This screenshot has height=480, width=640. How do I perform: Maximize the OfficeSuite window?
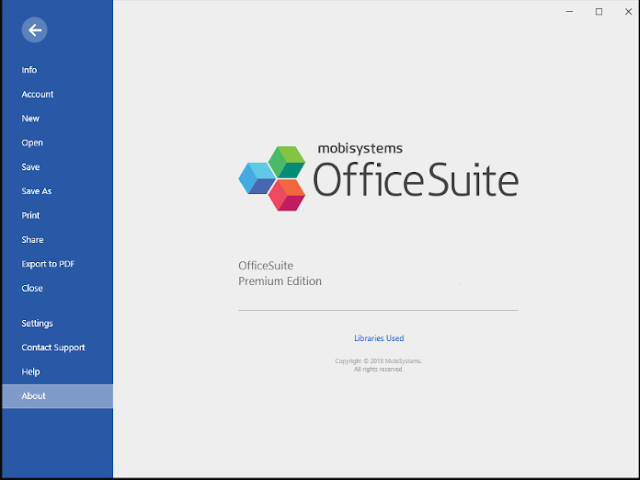click(599, 11)
